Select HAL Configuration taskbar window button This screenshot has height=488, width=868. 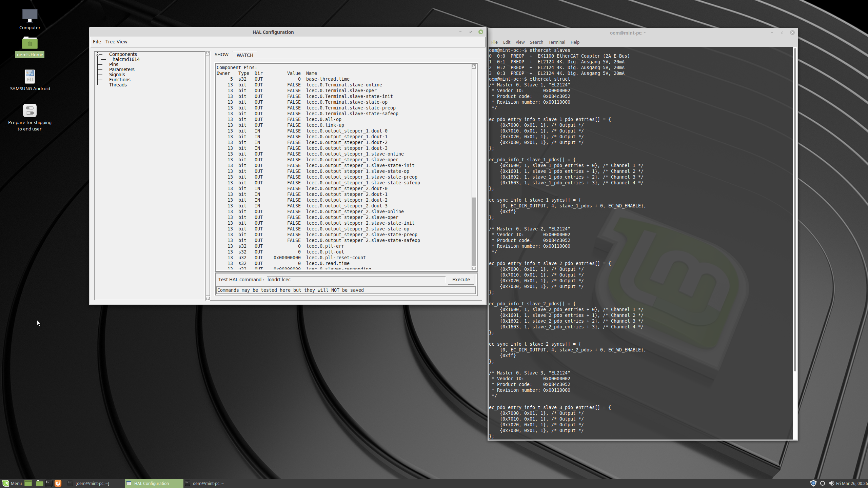pos(154,483)
